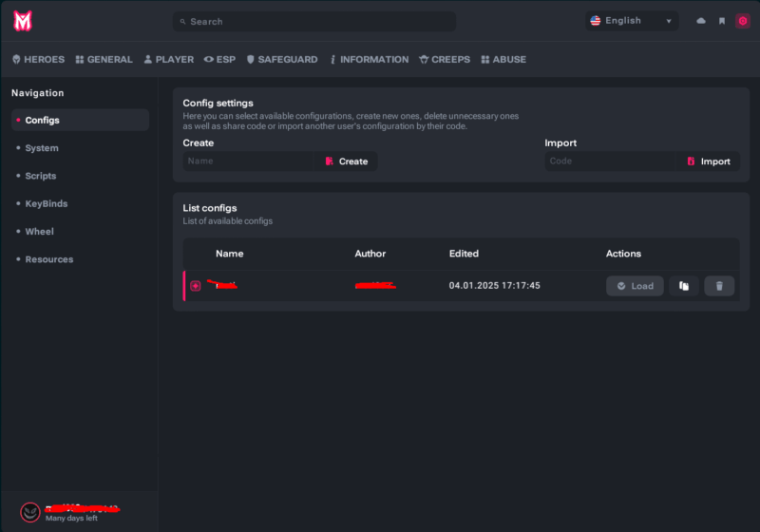This screenshot has width=760, height=532.
Task: Click the pink M logo
Action: [22, 21]
